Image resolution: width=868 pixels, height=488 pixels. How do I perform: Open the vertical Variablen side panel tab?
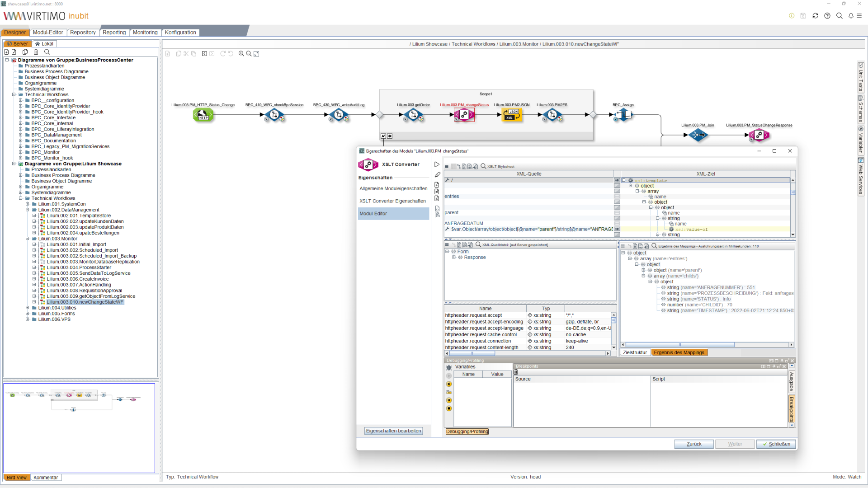[861, 141]
